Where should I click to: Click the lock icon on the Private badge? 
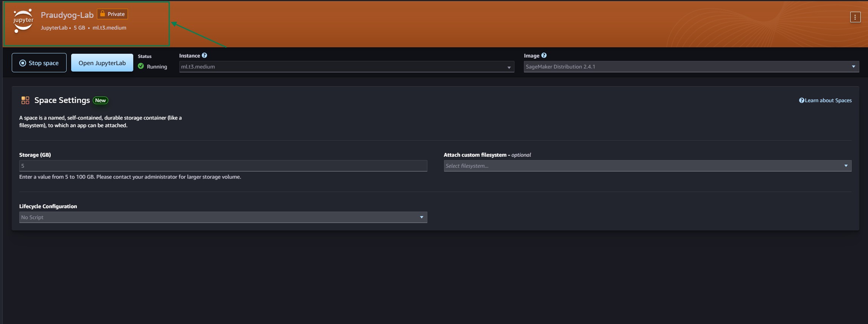point(103,14)
